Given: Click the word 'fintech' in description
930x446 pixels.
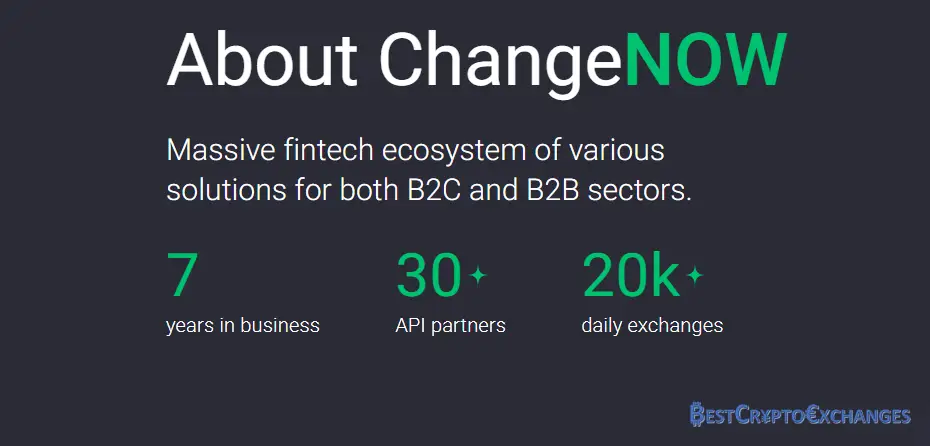Looking at the screenshot, I should click(329, 150).
